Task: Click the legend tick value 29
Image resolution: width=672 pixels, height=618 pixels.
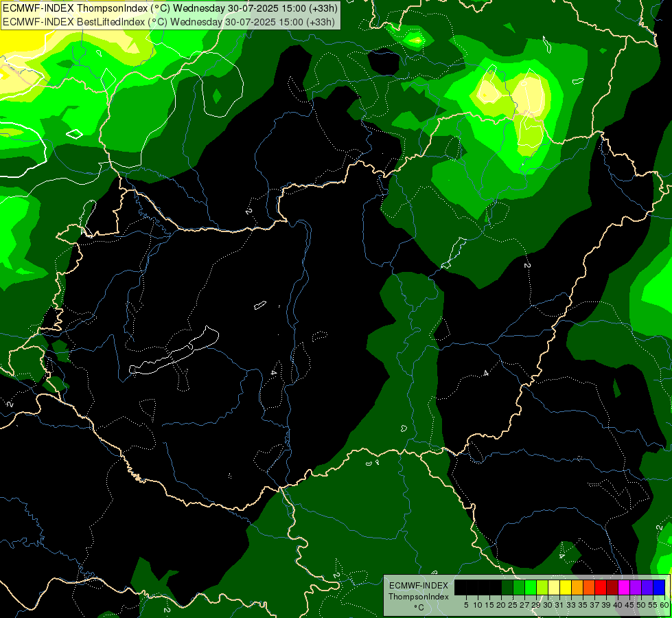Action: (x=535, y=605)
